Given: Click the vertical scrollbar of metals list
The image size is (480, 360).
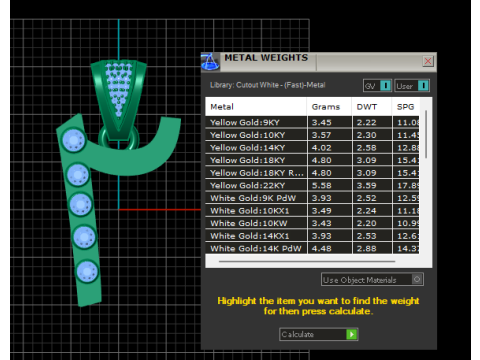Looking at the screenshot, I should [426, 135].
